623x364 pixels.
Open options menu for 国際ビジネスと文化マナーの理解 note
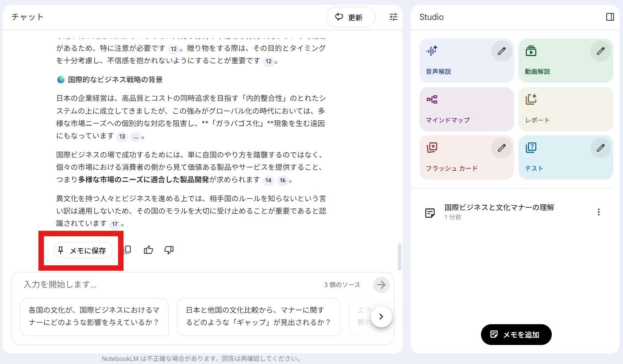coord(599,212)
